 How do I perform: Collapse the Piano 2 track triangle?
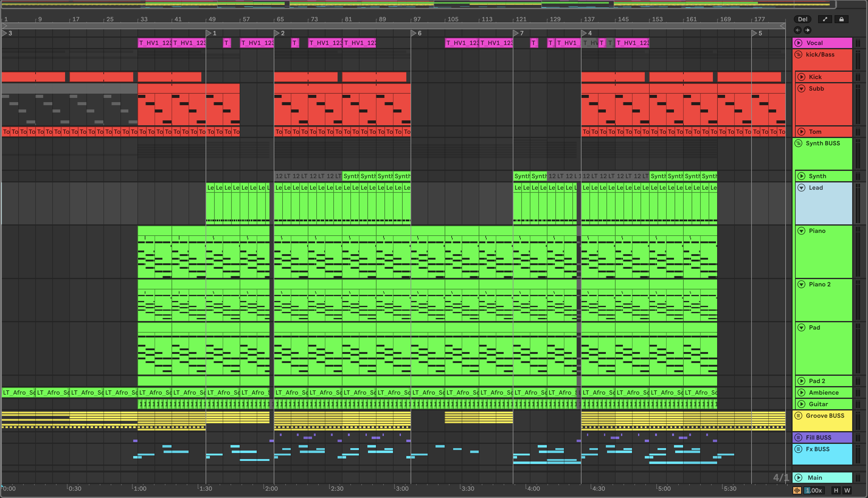point(801,284)
